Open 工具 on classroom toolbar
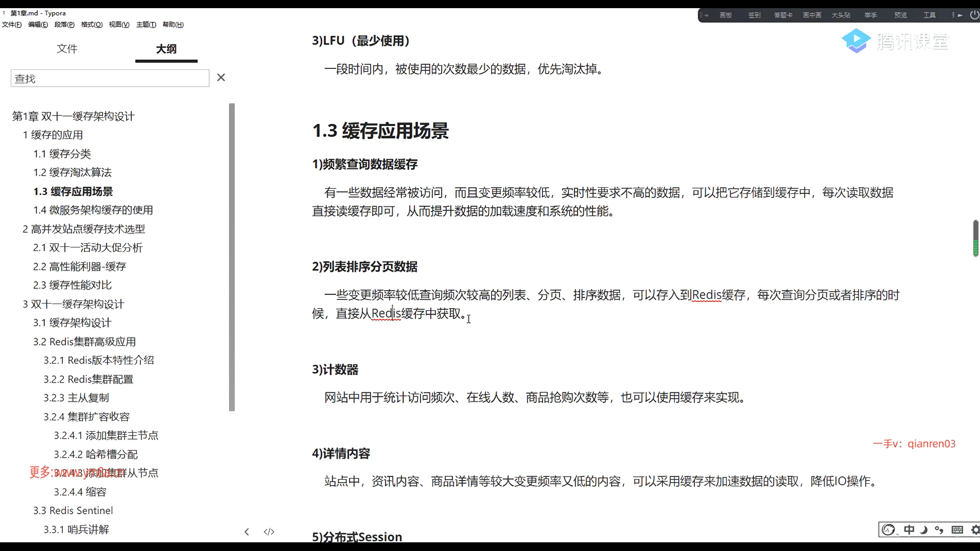The height and width of the screenshot is (551, 980). pos(929,15)
